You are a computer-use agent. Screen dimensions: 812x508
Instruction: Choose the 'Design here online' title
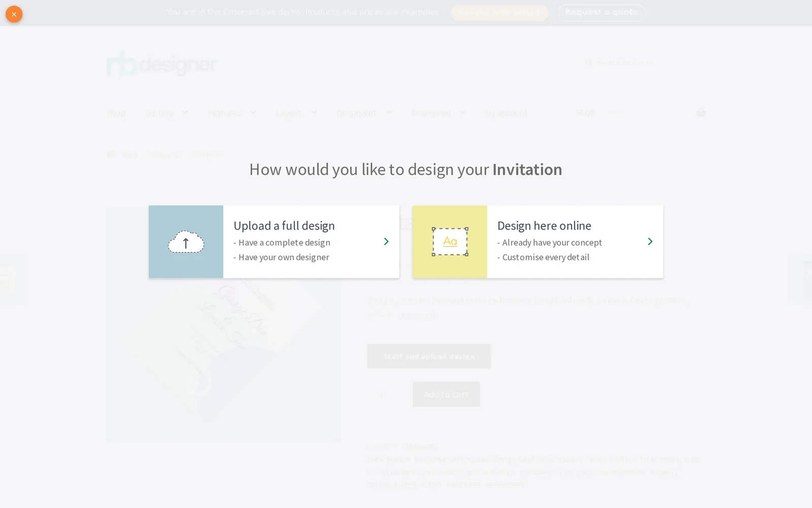(x=544, y=226)
